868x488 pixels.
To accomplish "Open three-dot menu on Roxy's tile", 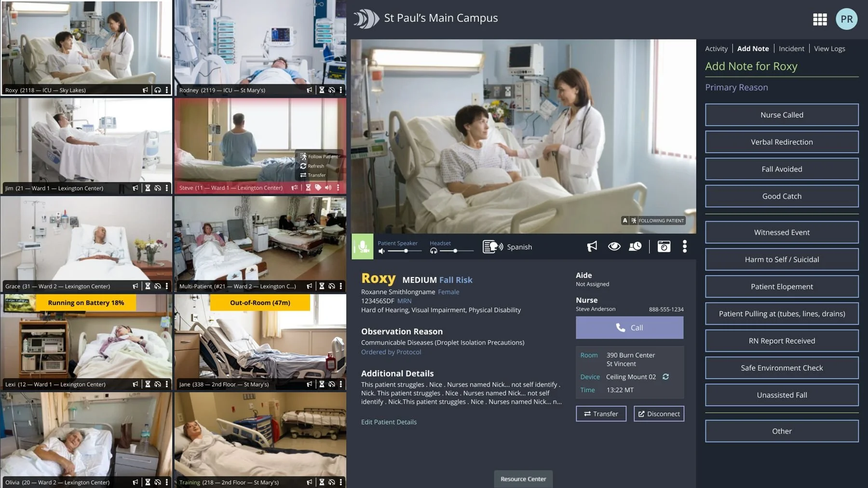I will 167,90.
